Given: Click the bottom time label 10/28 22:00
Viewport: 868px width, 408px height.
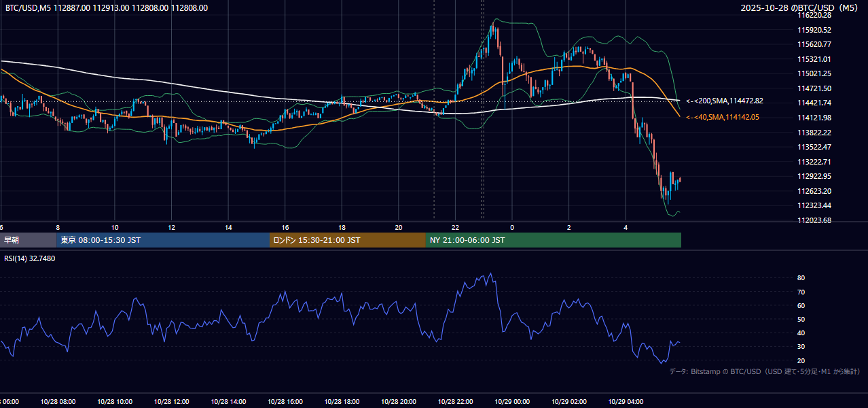Looking at the screenshot, I should 455,402.
